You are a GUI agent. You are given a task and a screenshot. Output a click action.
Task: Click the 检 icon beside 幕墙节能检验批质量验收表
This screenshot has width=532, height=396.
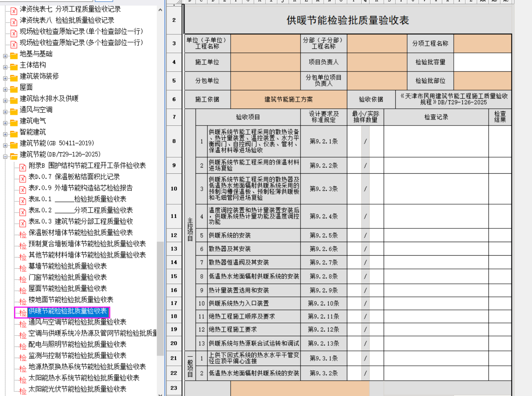tap(23, 268)
